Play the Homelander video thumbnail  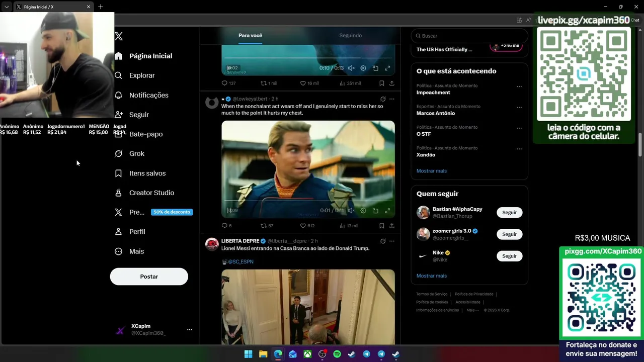(308, 169)
